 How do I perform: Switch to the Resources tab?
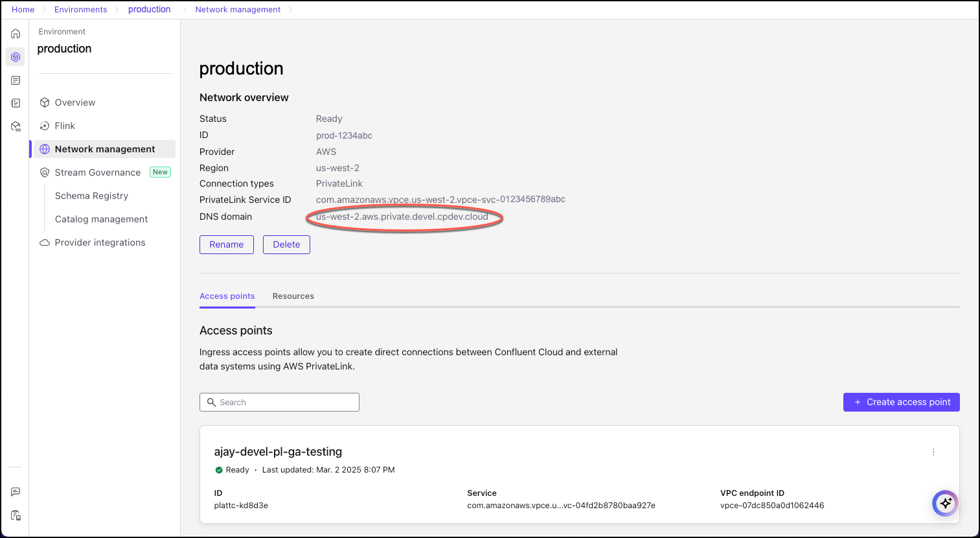coord(293,296)
